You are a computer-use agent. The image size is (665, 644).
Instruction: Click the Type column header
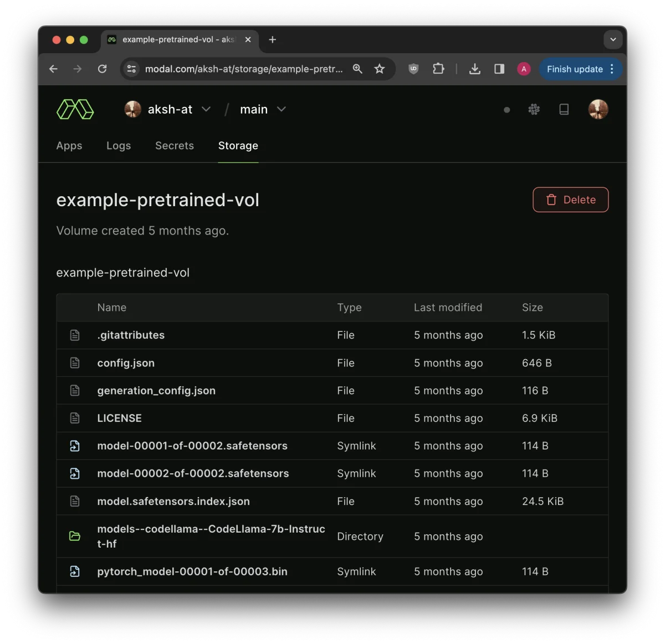[350, 308]
